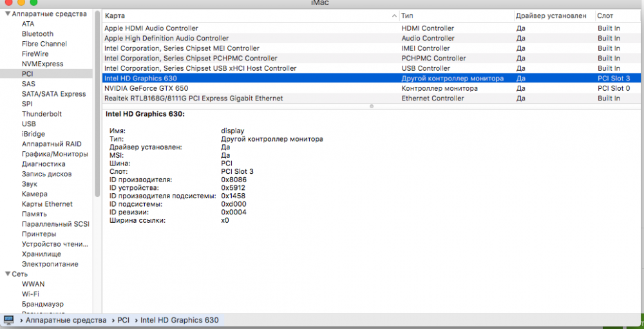Select the USB xHCI Host Controller row
The image size is (644, 329).
pyautogui.click(x=372, y=68)
